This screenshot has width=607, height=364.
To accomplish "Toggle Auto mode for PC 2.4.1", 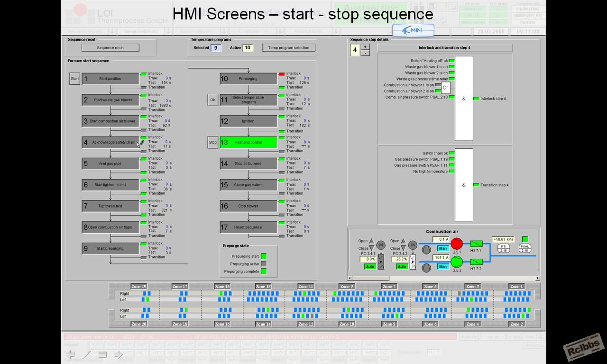I will point(370,267).
